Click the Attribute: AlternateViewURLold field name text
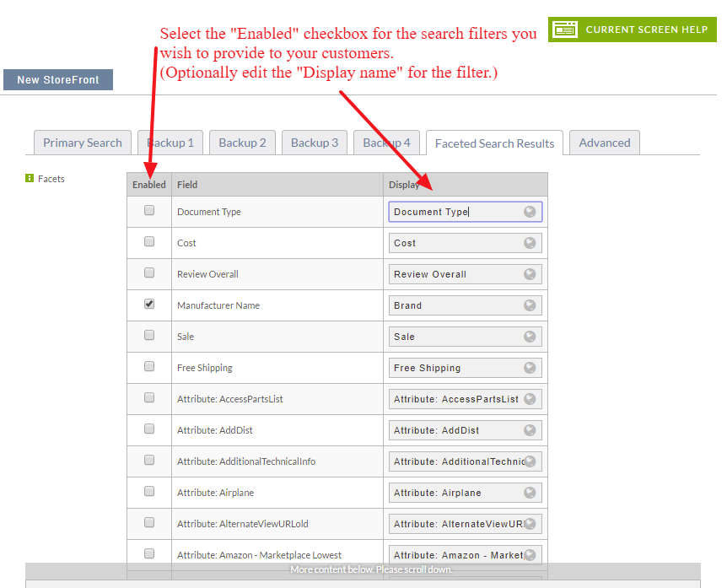Viewport: 727px width, 588px height. click(x=243, y=524)
